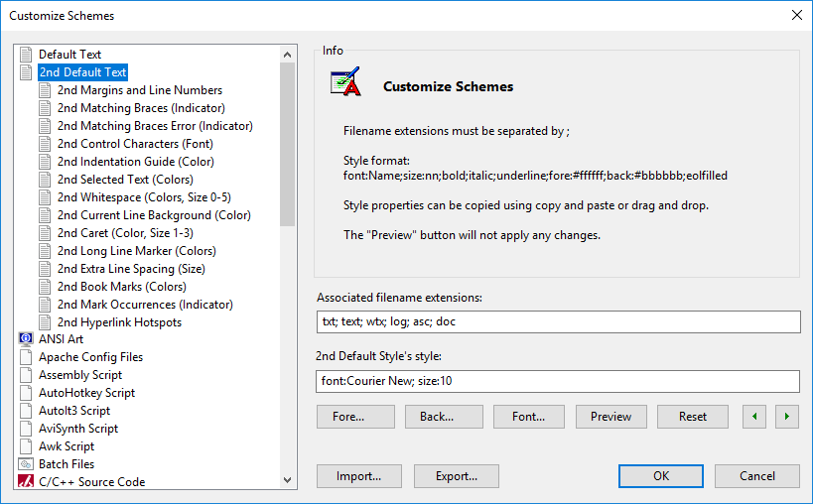Select 2nd Book Marks (Colors)
813x504 pixels.
click(x=122, y=287)
